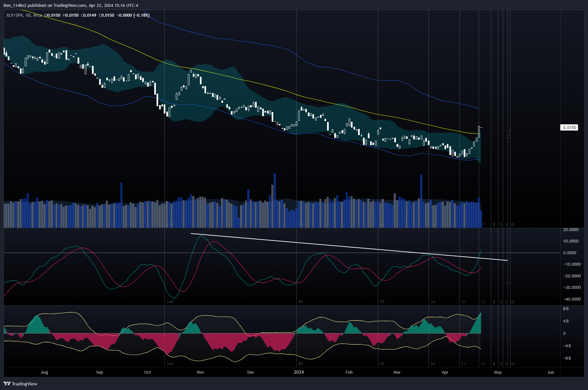
Task: Click the high value H0.0150 in legend
Action: 71,15
